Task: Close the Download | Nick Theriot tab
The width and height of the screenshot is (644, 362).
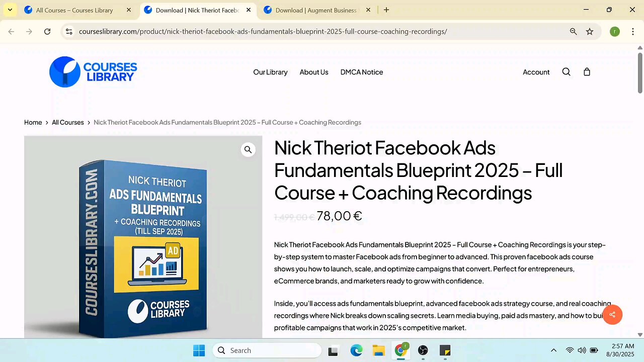Action: pos(248,10)
